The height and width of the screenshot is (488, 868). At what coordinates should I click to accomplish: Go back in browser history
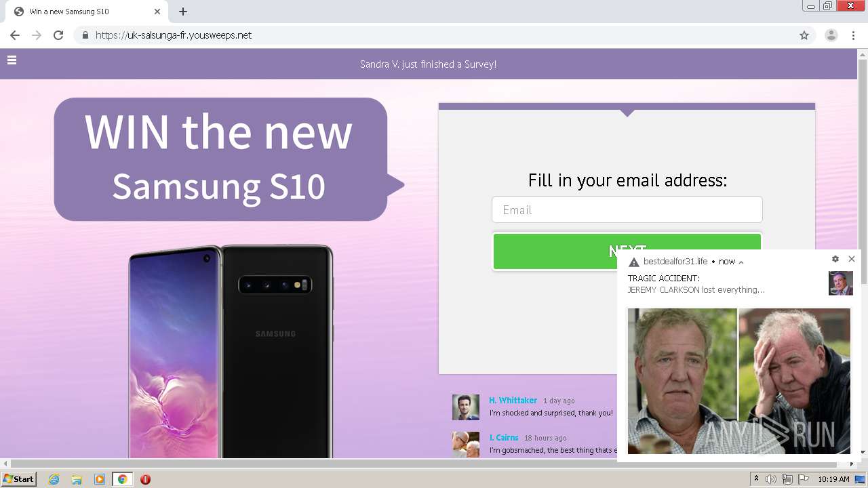15,35
